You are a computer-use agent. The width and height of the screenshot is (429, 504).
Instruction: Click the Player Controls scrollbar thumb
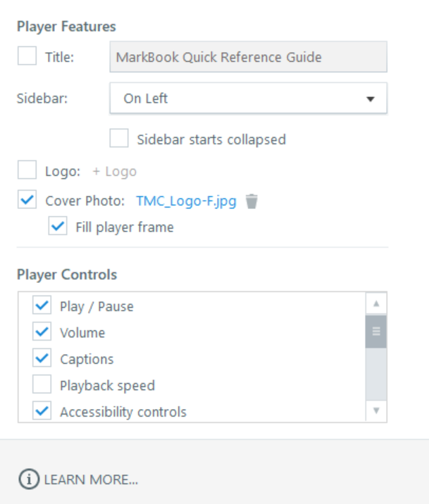click(x=375, y=332)
